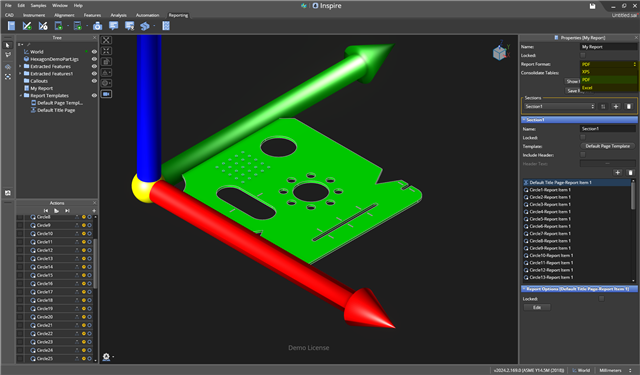Toggle the report Locked checkbox
Screen dimensions: 640x375
point(583,55)
